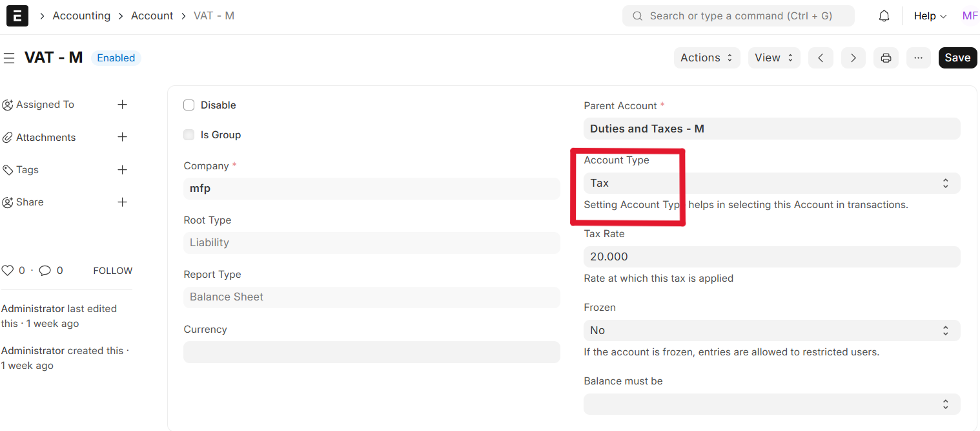Viewport: 980px width, 431px height.
Task: Like this document with heart icon
Action: 8,271
